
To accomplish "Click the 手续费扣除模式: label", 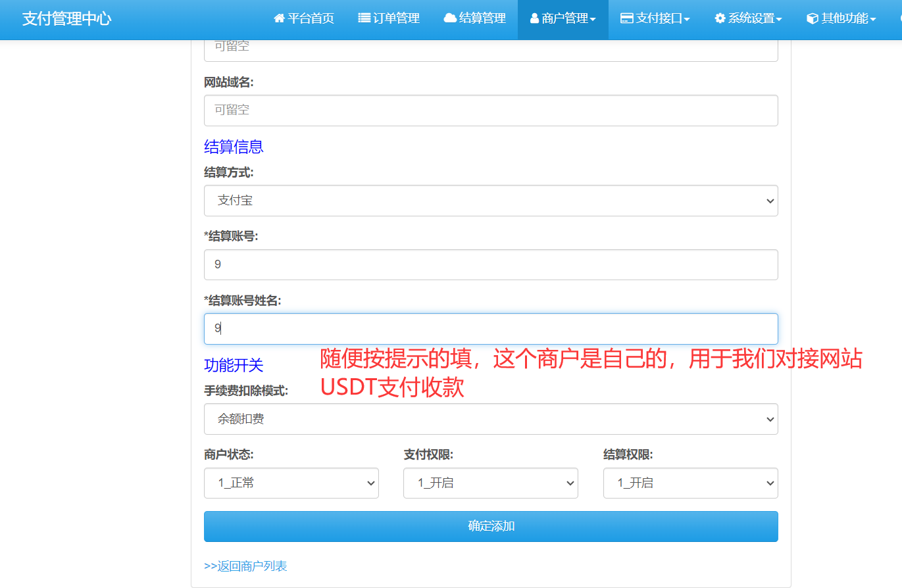I will coord(246,391).
